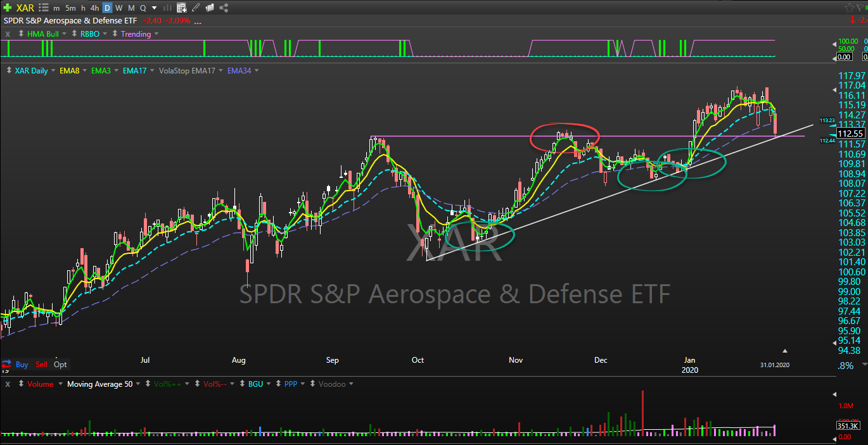Select the 5m timeframe

point(71,8)
